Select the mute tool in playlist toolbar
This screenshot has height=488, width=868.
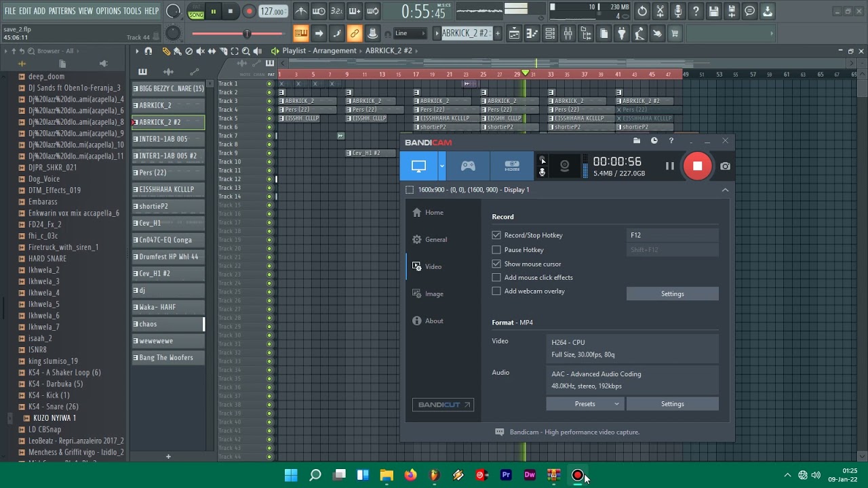(200, 51)
